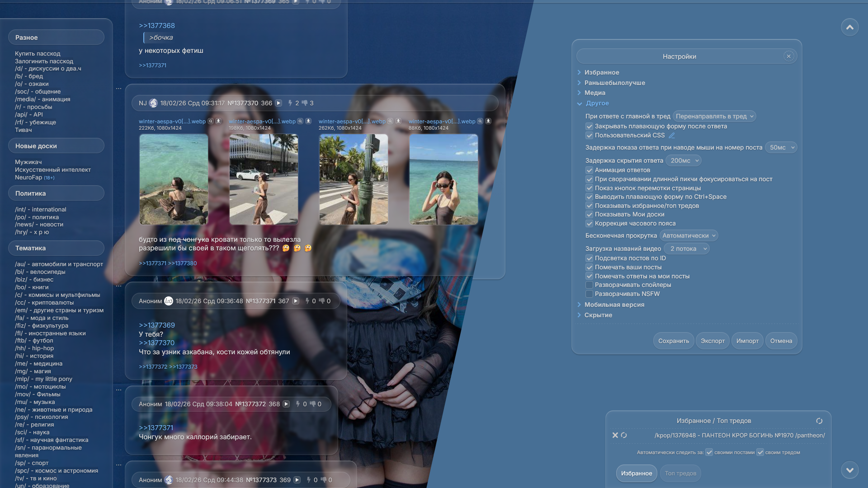Enable Разворачивать NSFW checkbox
Screen dimensions: 868x488
(x=589, y=294)
